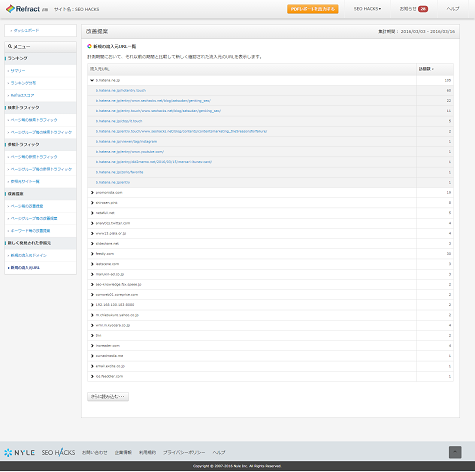The height and width of the screenshot is (472, 475).
Task: Click the 集計期間 date range at top right
Action: click(x=416, y=31)
